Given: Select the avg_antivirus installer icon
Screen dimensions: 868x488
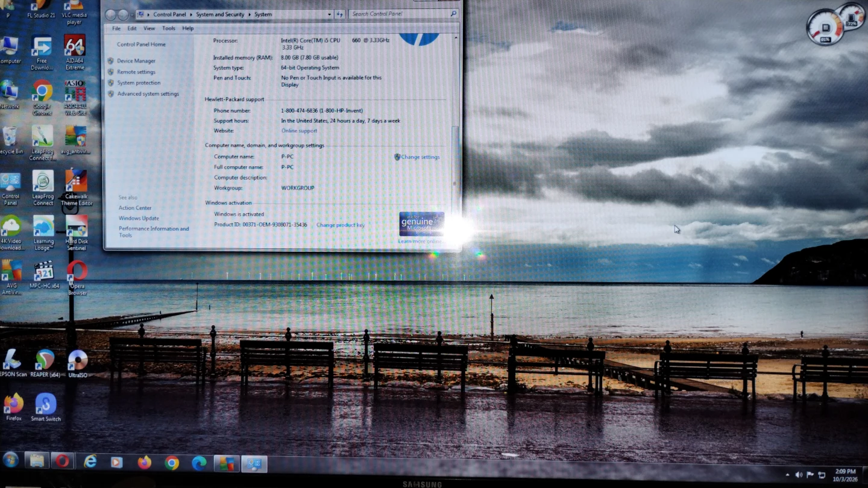Looking at the screenshot, I should point(75,140).
